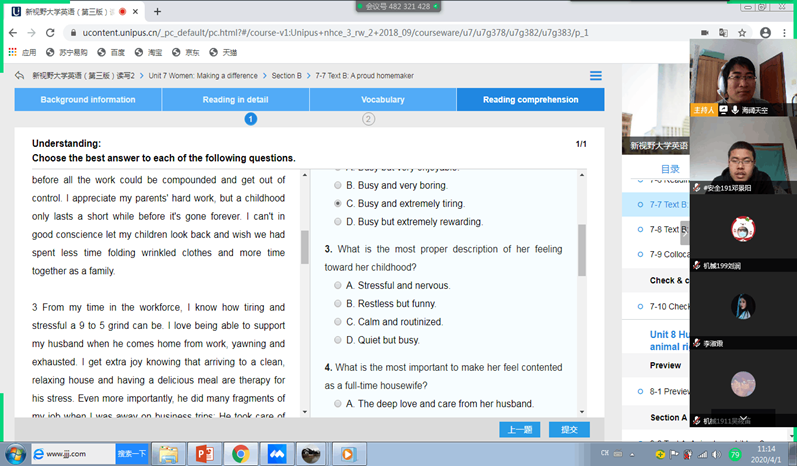
Task: Switch to the Vocabulary tab
Action: (x=383, y=100)
